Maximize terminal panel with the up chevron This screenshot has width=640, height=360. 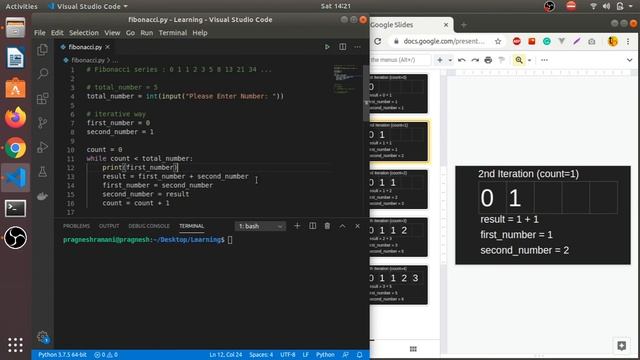click(x=342, y=226)
